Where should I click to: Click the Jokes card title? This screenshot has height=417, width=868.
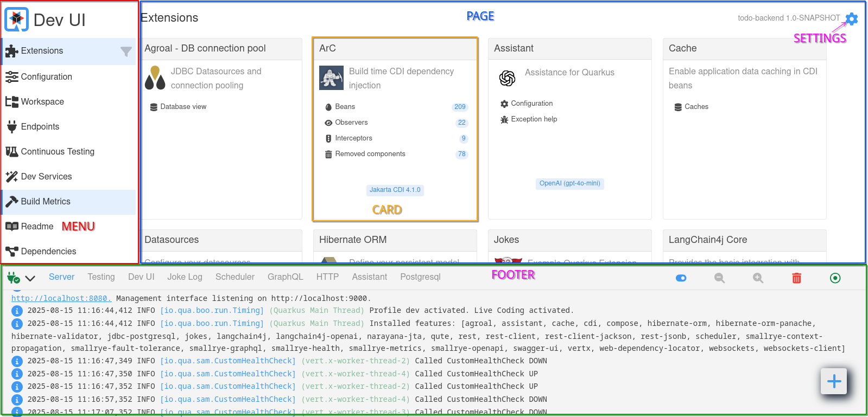pos(506,240)
